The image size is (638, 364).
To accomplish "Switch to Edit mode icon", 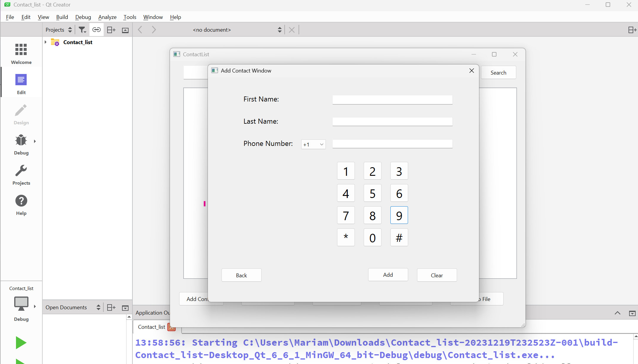I will [21, 84].
